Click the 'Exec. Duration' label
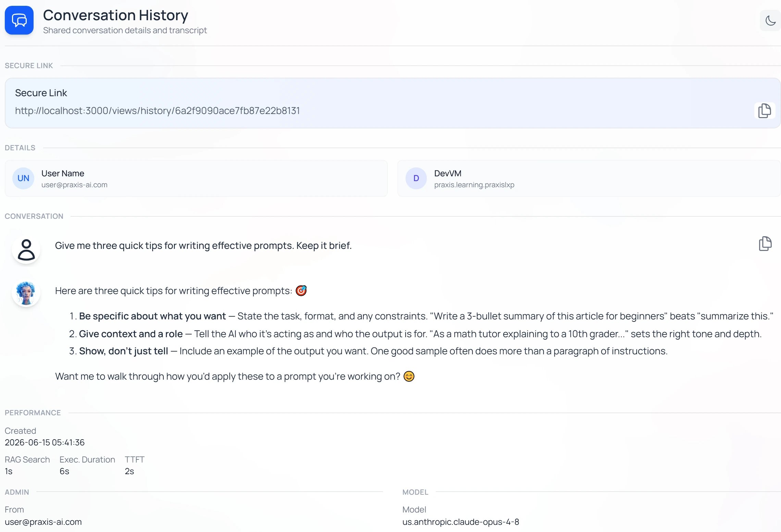Screen dimensions: 781x532 [87, 460]
